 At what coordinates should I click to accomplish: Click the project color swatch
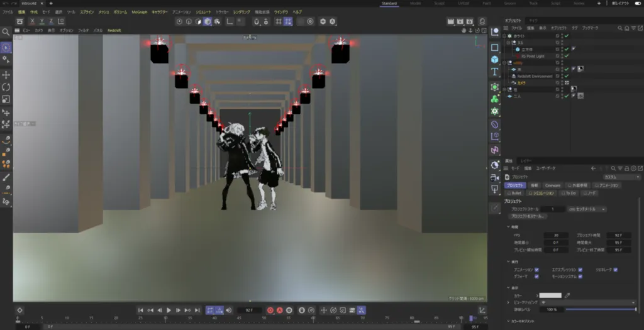point(550,295)
